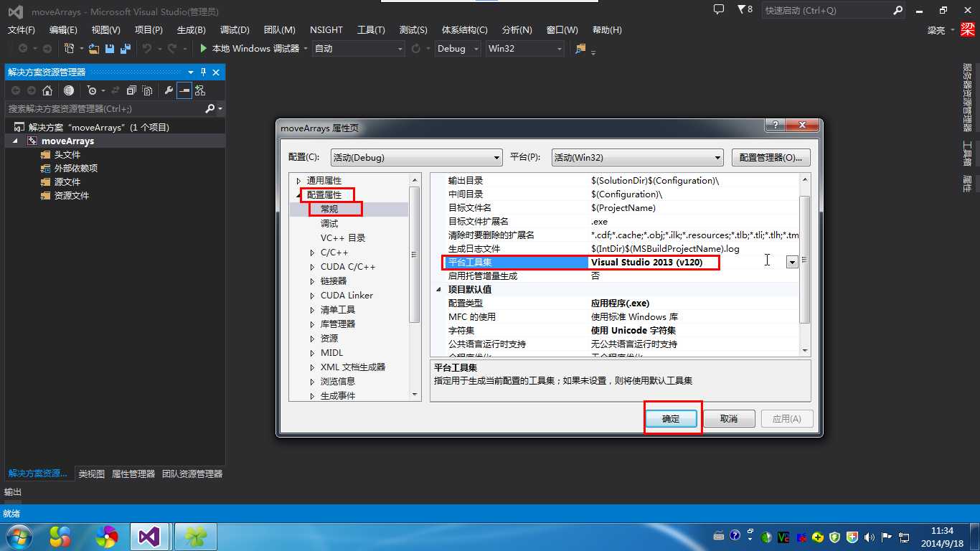This screenshot has width=980, height=551.
Task: Expand the C/C++ property node
Action: tap(312, 253)
